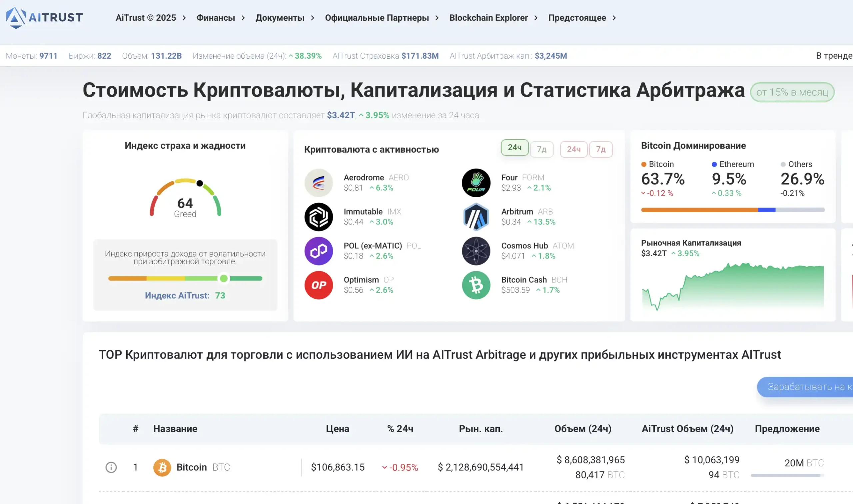Click the grey Others dominance dot
This screenshot has width=853, height=504.
[783, 164]
